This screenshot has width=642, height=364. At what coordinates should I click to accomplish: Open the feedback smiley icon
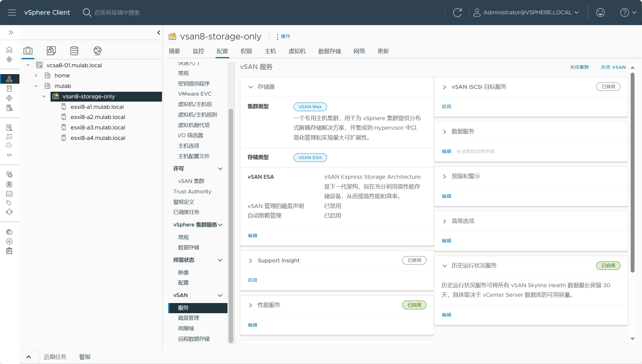coord(600,13)
